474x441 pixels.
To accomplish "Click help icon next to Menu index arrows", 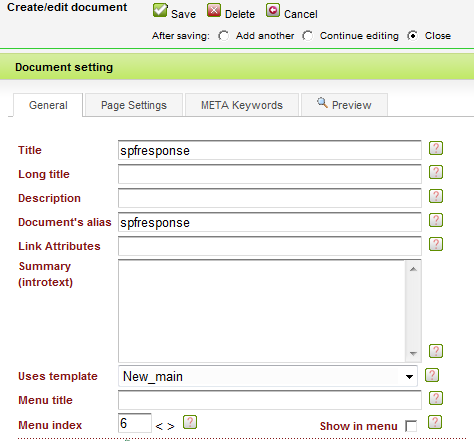I will click(190, 422).
